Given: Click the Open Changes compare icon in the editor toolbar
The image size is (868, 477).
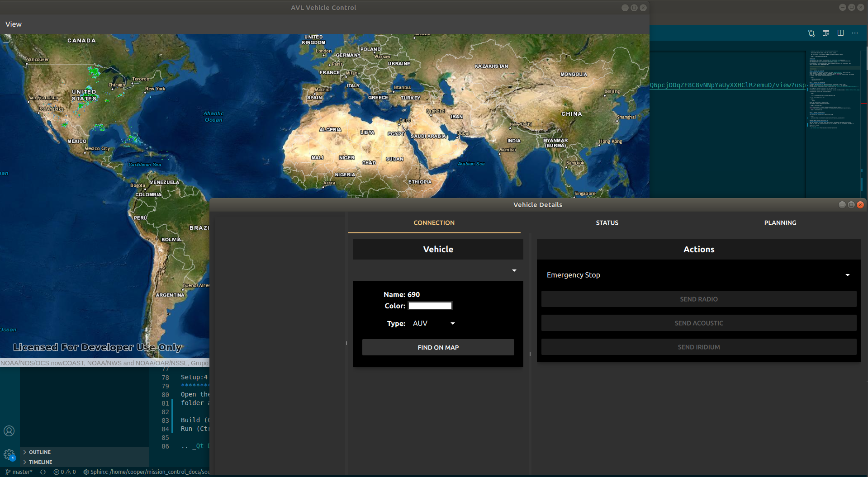Looking at the screenshot, I should point(811,33).
